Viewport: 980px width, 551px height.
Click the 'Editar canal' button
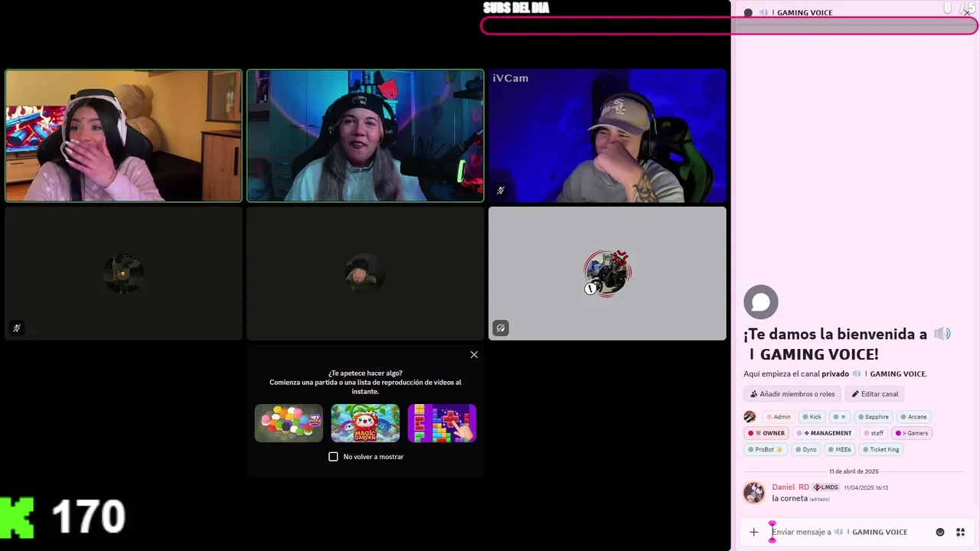tap(875, 394)
